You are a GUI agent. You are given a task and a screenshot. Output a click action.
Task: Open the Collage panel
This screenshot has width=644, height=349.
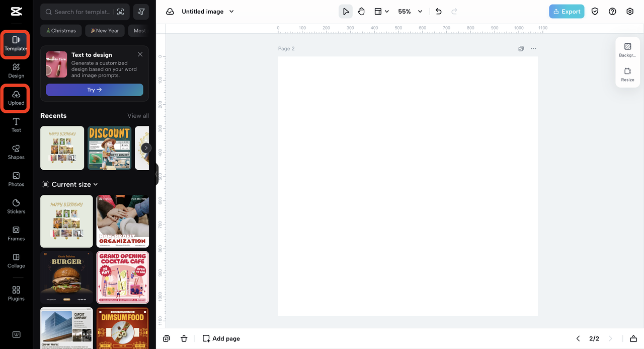click(x=16, y=261)
